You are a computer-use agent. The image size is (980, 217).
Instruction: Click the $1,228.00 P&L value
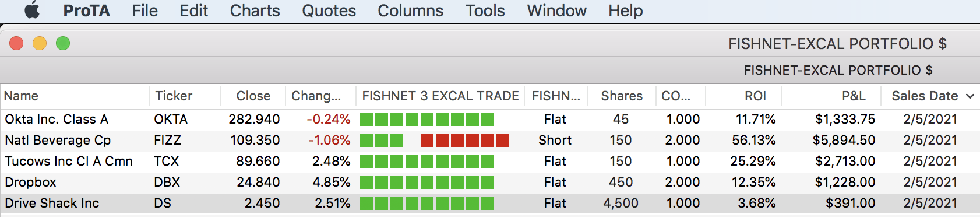tap(845, 182)
